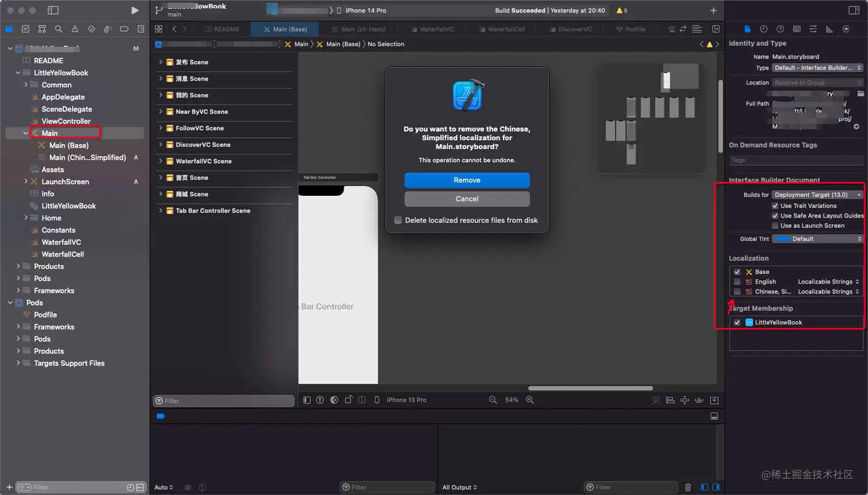The width and height of the screenshot is (868, 495).
Task: Collapse the Main storyboard group
Action: tap(26, 133)
